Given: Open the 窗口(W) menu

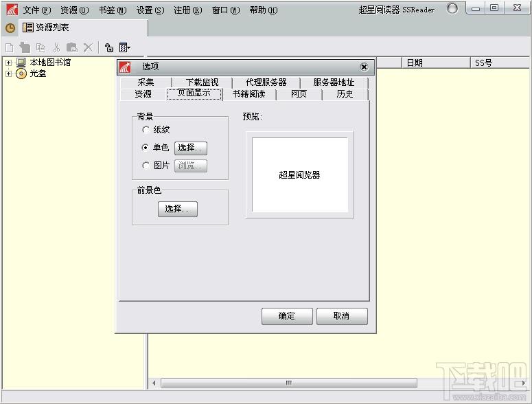Looking at the screenshot, I should 226,10.
